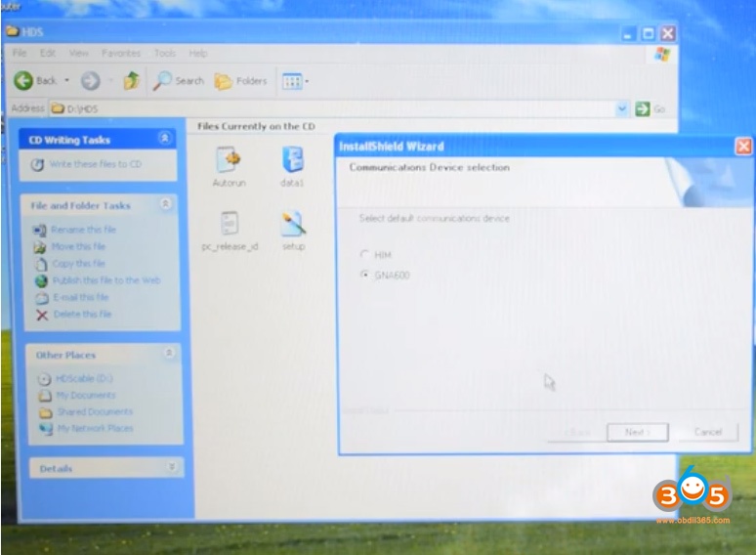The image size is (756, 555).
Task: Open My Documents in Other Places
Action: pyautogui.click(x=86, y=396)
